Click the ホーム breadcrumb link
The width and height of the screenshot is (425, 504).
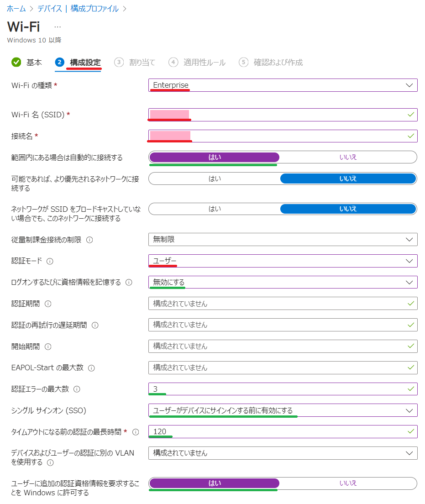click(x=16, y=9)
